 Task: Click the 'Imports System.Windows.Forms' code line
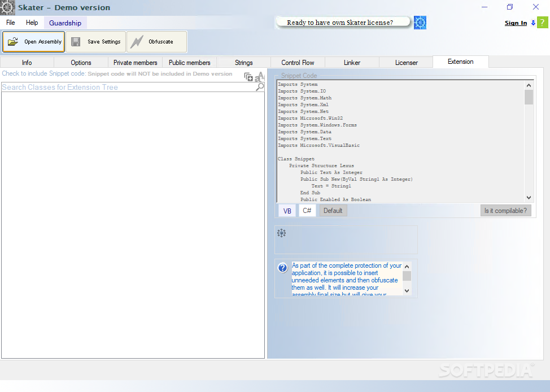click(317, 125)
